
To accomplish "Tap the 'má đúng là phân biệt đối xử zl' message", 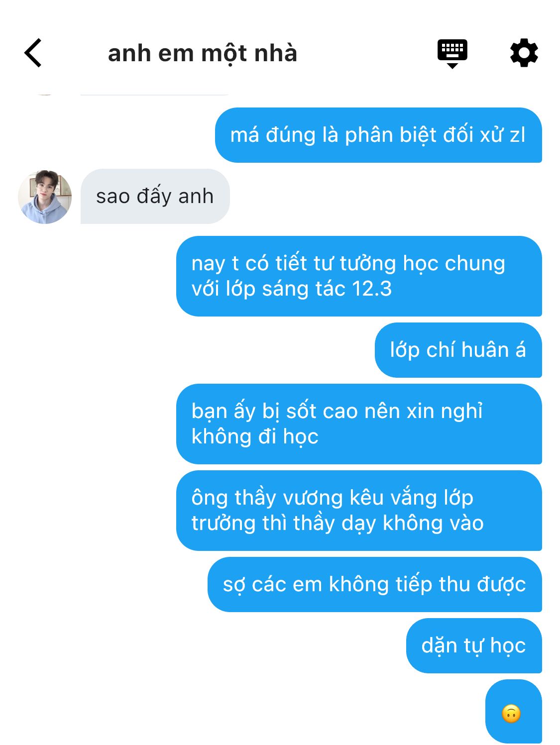I will tap(378, 135).
